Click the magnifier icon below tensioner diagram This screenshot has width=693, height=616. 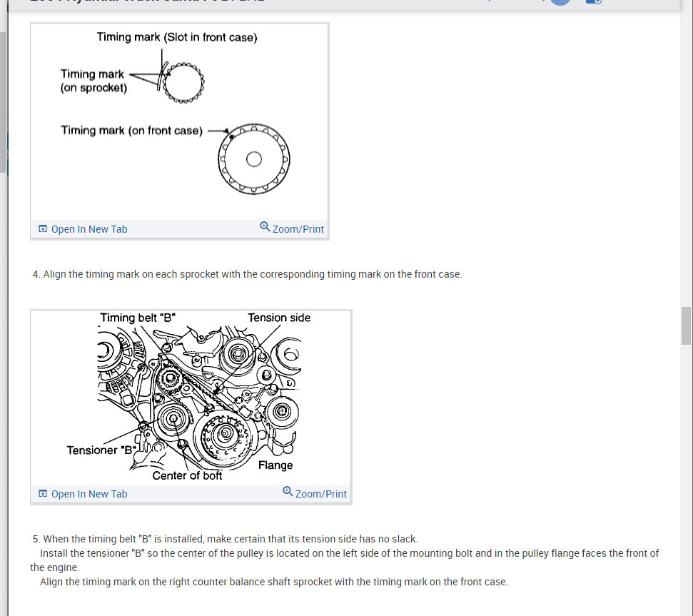point(288,491)
